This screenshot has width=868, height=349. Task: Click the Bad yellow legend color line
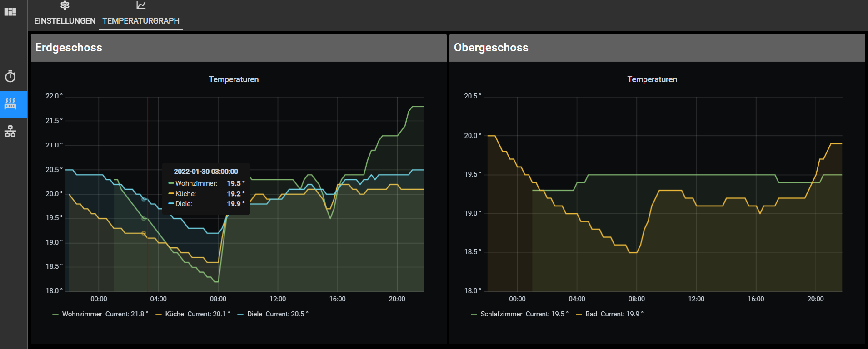point(579,315)
